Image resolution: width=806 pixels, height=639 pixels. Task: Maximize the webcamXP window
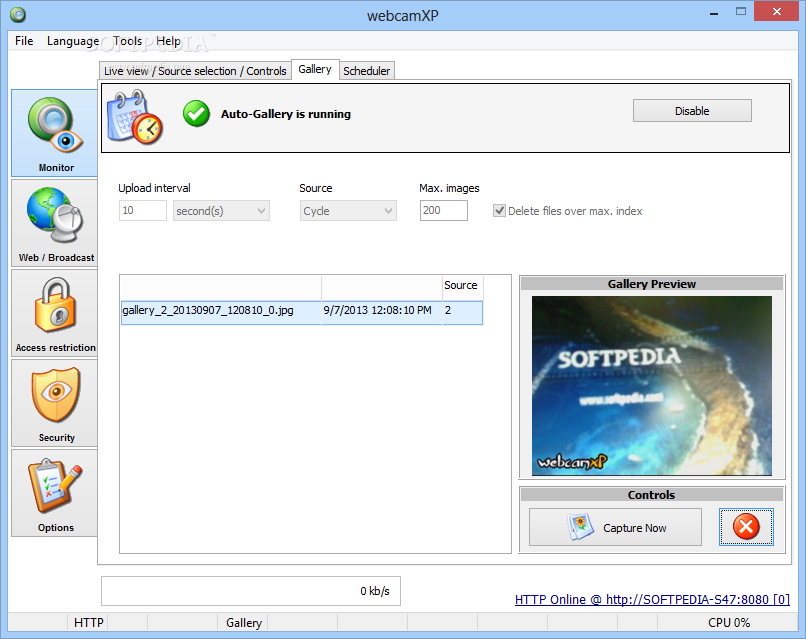[741, 11]
